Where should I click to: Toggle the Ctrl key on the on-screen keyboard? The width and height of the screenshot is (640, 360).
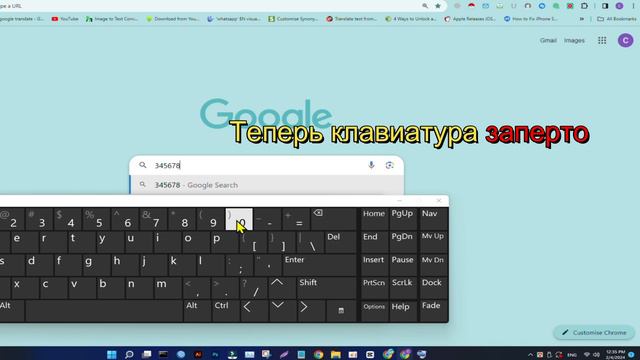point(225,311)
